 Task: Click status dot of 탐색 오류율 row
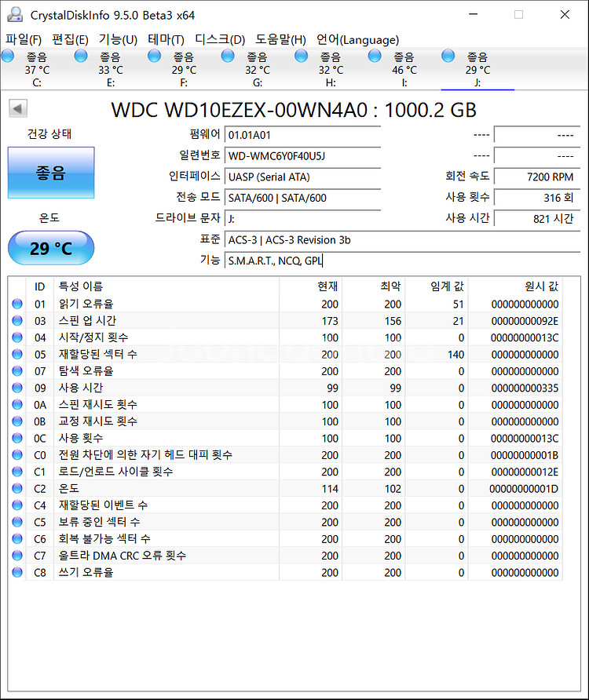[x=17, y=371]
